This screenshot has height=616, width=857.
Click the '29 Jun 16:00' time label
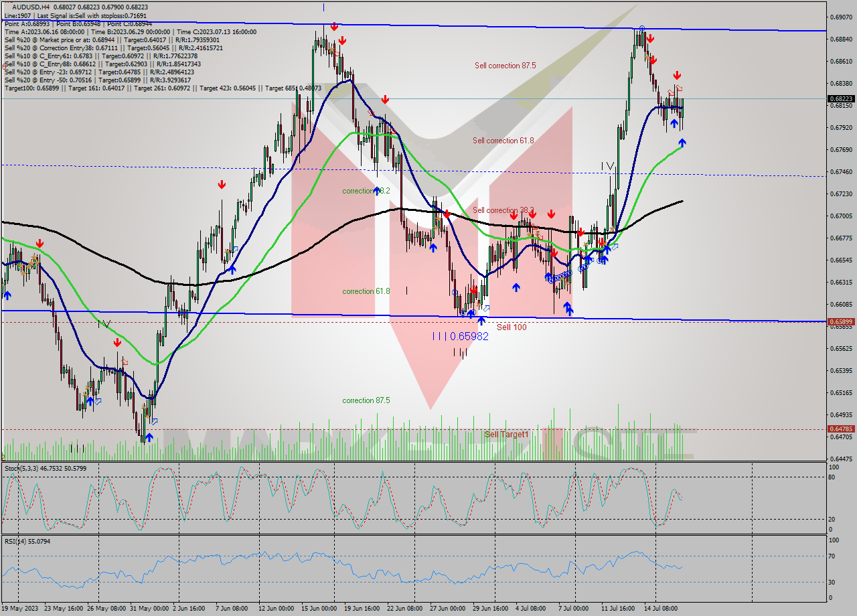coord(491,608)
